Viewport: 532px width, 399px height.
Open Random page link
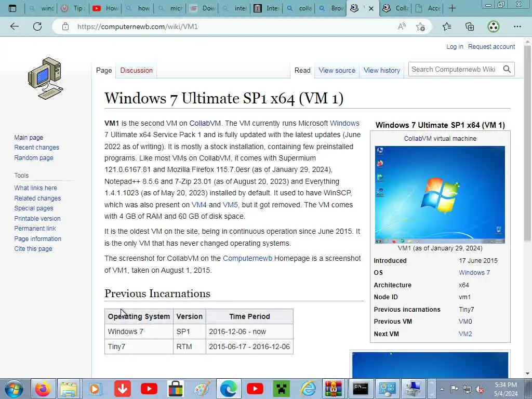tap(34, 157)
